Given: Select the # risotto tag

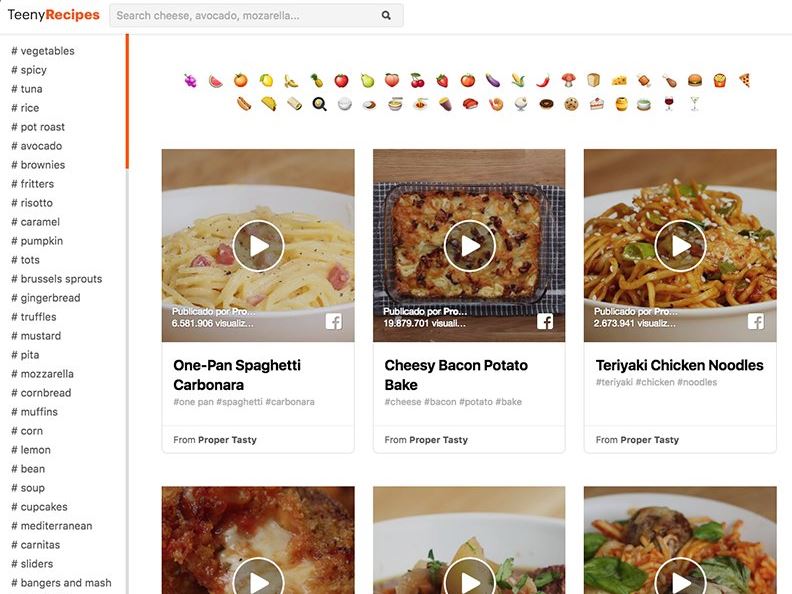Looking at the screenshot, I should (32, 203).
